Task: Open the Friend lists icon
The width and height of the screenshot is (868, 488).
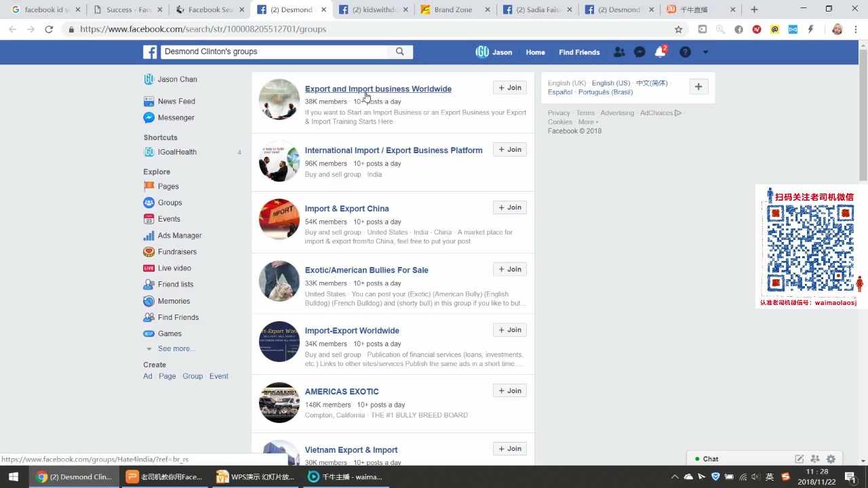Action: [x=149, y=284]
